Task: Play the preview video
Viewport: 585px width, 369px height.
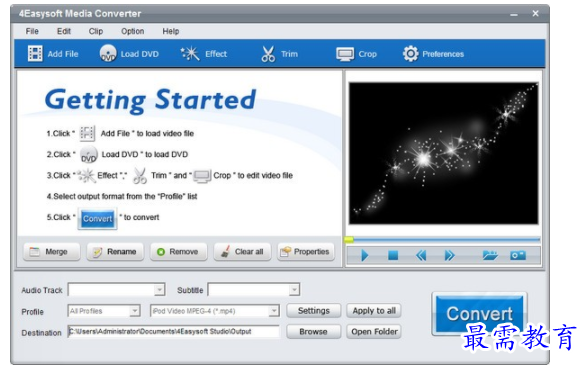Action: coord(365,256)
